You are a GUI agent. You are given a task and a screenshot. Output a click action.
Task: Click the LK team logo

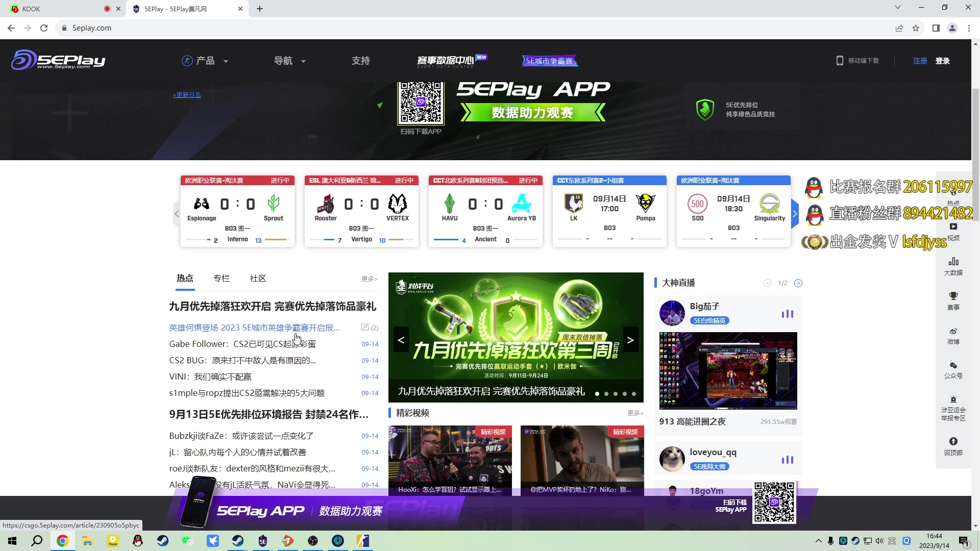click(574, 203)
